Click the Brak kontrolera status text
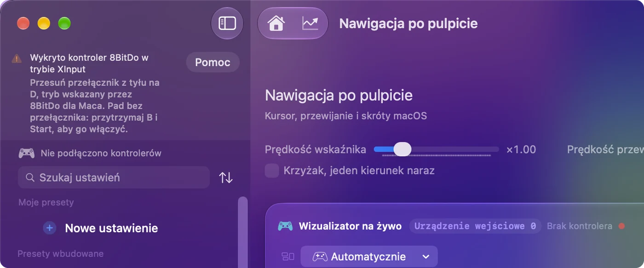Viewport: 644px width, 268px height. tap(580, 226)
